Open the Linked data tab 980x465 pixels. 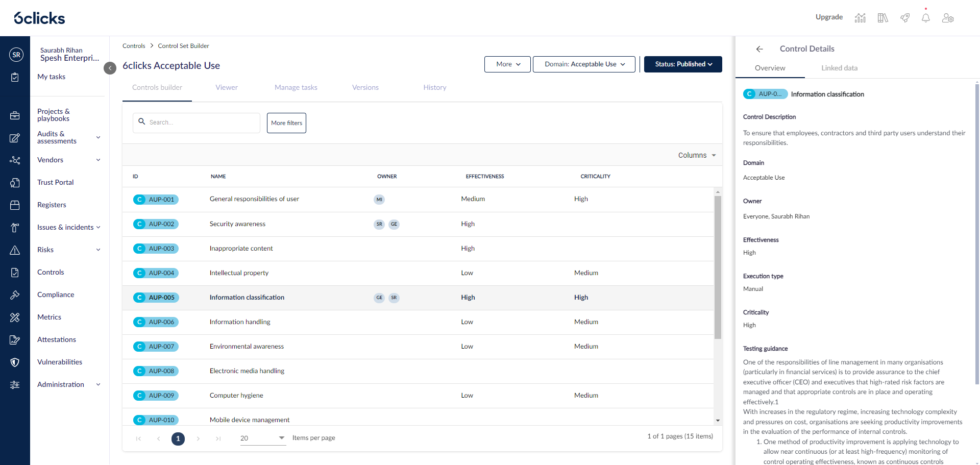point(839,68)
